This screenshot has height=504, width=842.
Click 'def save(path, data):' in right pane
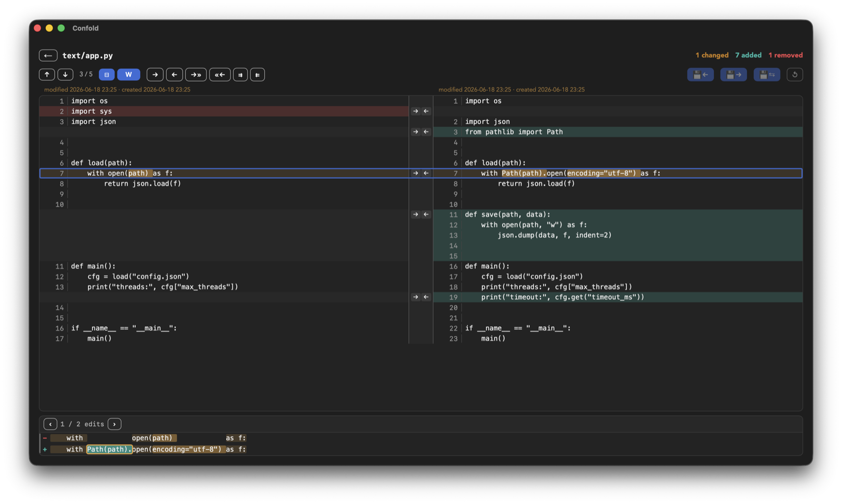pos(507,215)
